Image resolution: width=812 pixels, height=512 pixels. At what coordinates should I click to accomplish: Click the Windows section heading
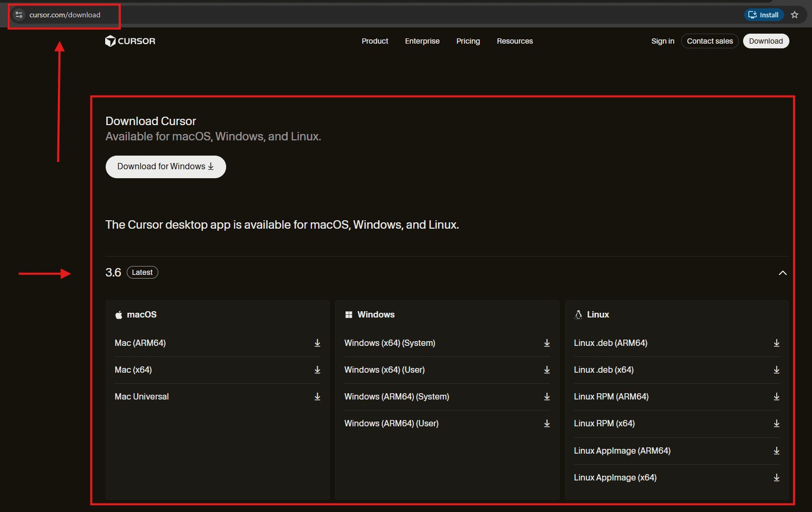[376, 314]
